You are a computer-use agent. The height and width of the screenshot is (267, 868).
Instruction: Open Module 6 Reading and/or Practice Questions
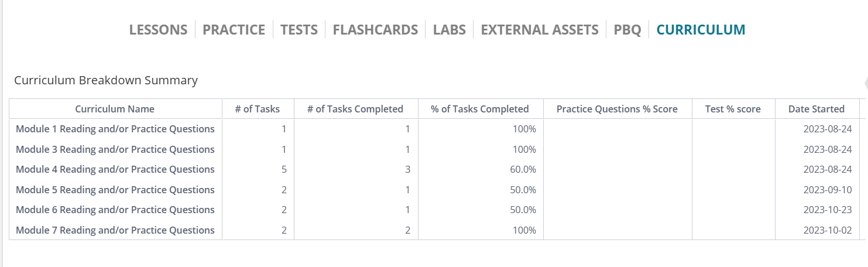pyautogui.click(x=115, y=210)
